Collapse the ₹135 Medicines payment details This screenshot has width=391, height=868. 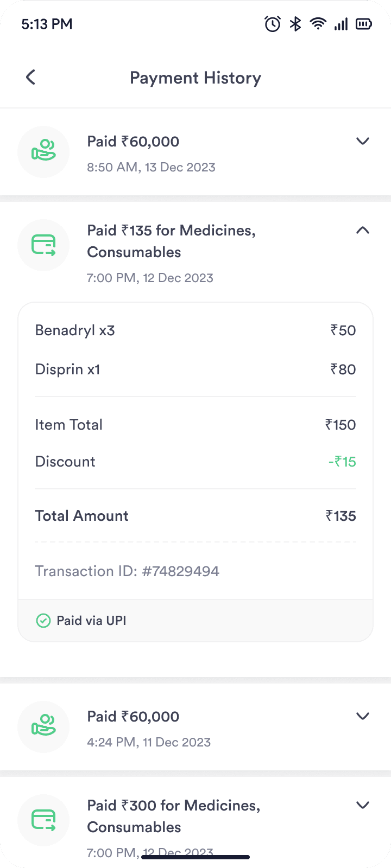click(x=362, y=231)
